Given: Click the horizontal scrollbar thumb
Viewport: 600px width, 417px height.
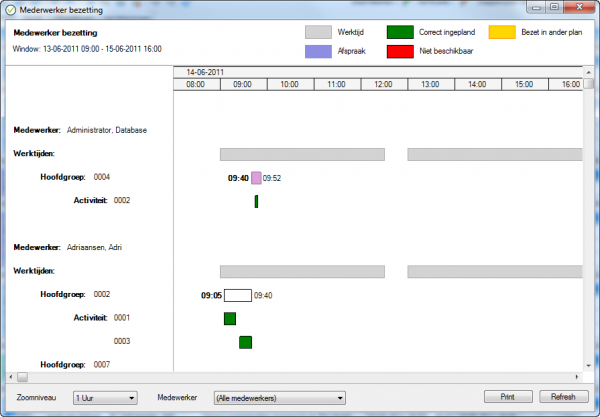Looking at the screenshot, I should click(x=23, y=377).
